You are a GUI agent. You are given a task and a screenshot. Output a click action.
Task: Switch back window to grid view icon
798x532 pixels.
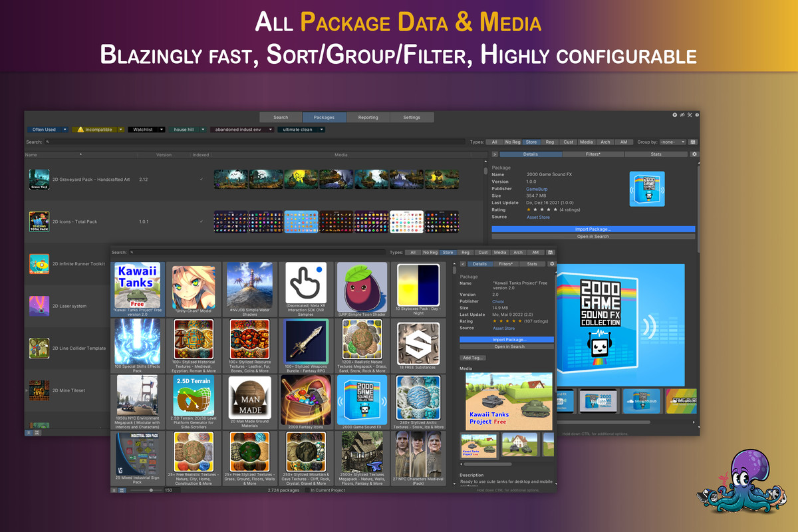tap(36, 432)
